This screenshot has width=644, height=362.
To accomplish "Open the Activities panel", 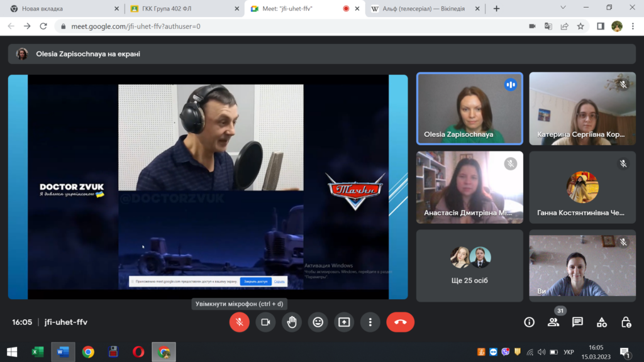I will (602, 322).
